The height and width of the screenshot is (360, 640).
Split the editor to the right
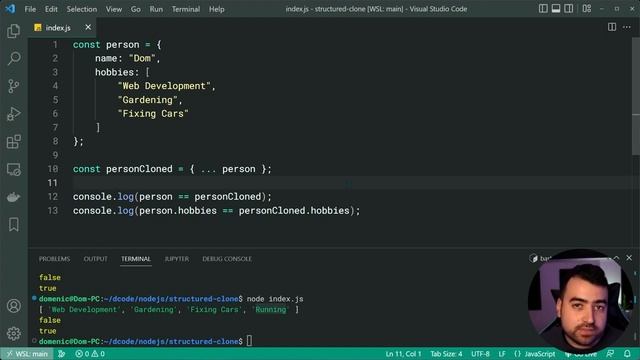click(x=611, y=27)
